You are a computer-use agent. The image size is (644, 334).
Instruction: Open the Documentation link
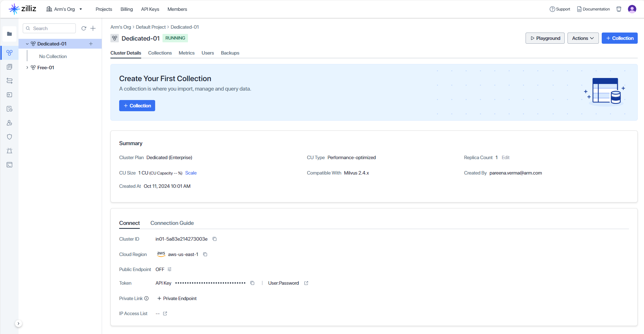(x=593, y=9)
